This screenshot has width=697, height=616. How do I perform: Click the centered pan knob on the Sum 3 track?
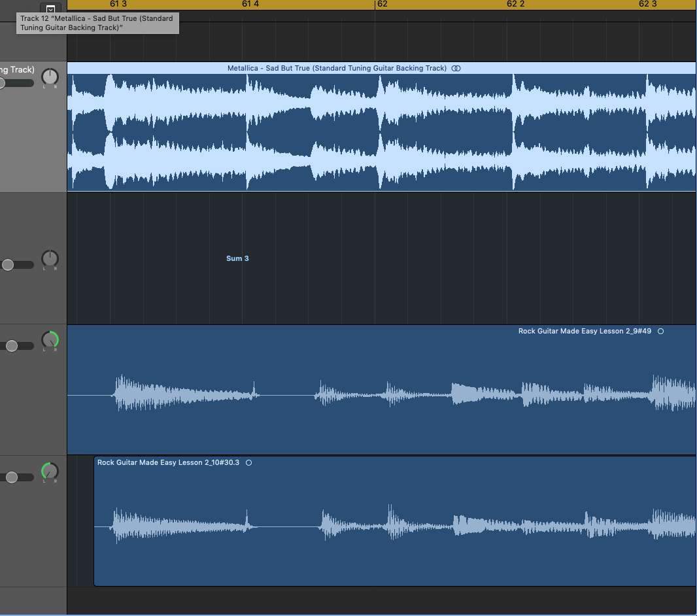tap(50, 258)
